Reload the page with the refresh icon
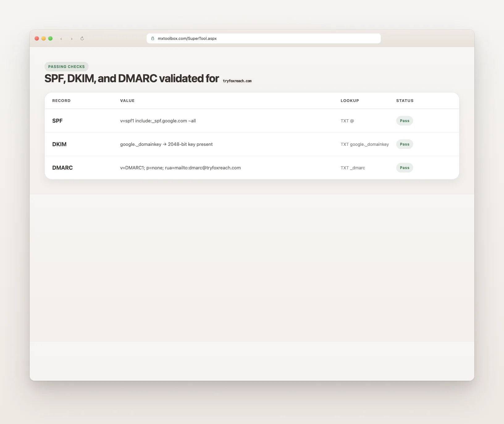 pos(82,39)
